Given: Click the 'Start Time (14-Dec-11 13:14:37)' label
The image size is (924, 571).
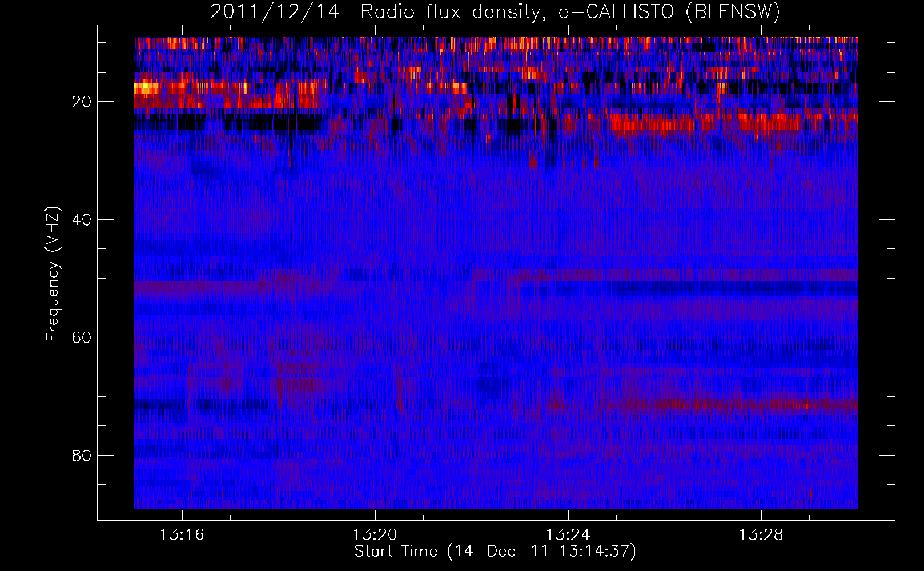Looking at the screenshot, I should [495, 552].
